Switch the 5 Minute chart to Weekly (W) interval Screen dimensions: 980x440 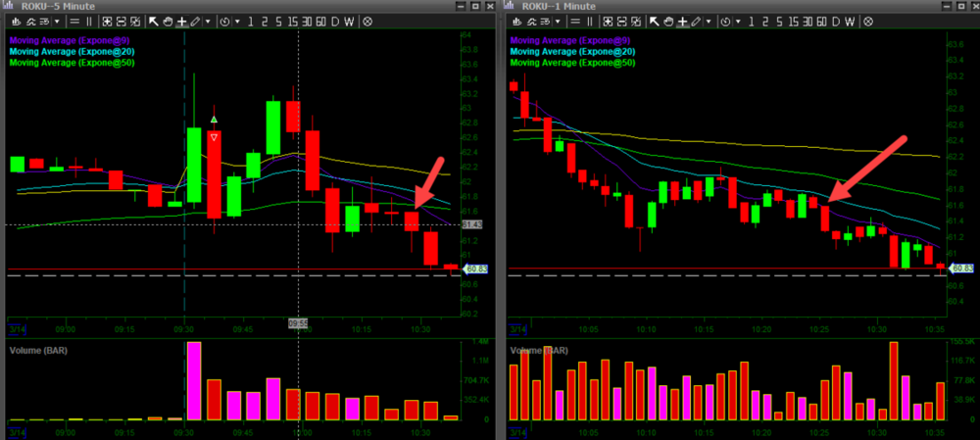pos(351,21)
